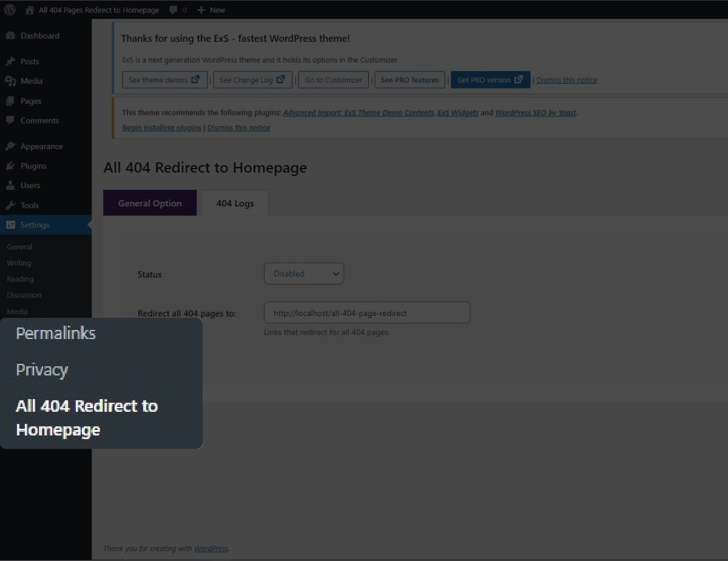Click the Begin installing plugins link
The width and height of the screenshot is (728, 561).
click(161, 127)
